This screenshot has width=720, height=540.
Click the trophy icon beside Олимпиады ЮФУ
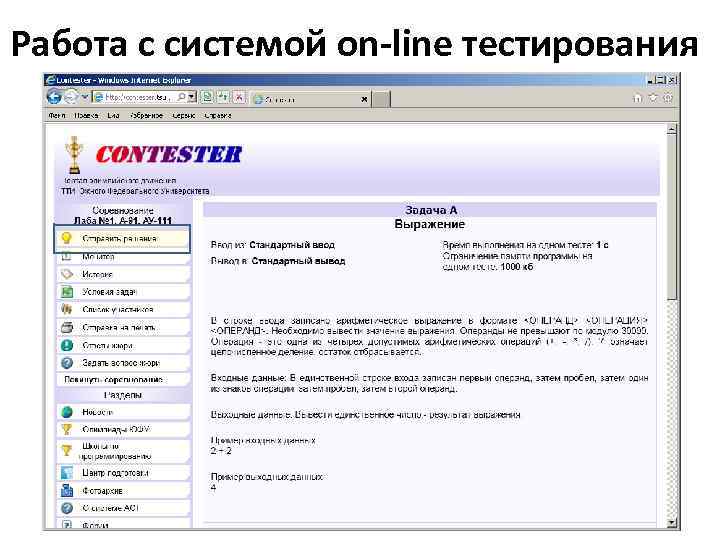[67, 429]
